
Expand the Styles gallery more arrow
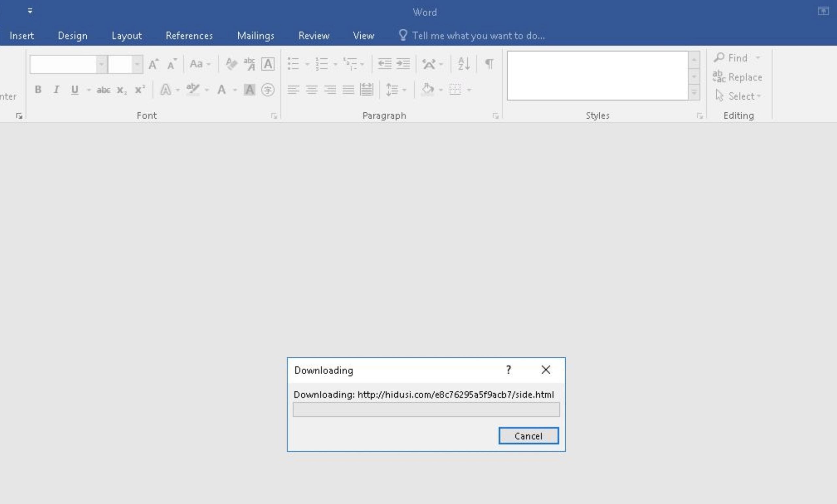694,92
